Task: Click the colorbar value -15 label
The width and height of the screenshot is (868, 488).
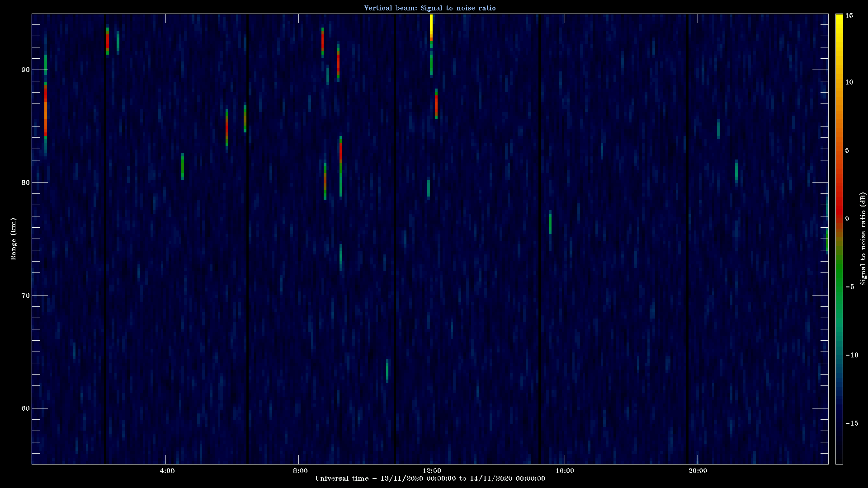Action: (851, 423)
